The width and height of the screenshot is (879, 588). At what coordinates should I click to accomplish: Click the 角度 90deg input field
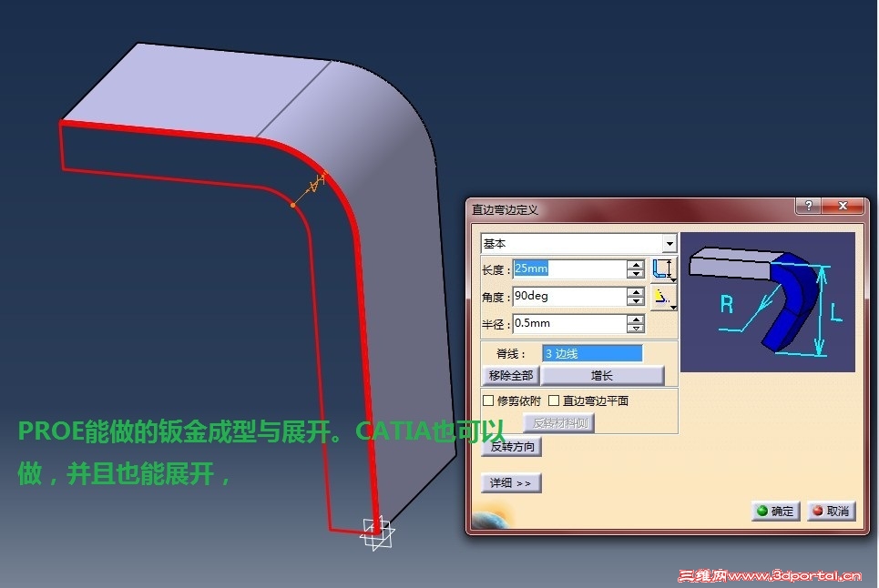[x=569, y=296]
